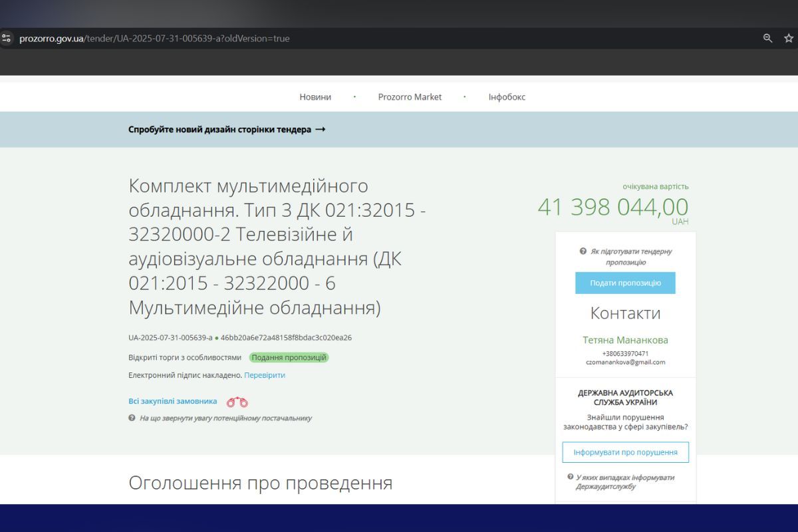The image size is (798, 532).
Task: Navigate to Prozorro Market
Action: point(410,96)
